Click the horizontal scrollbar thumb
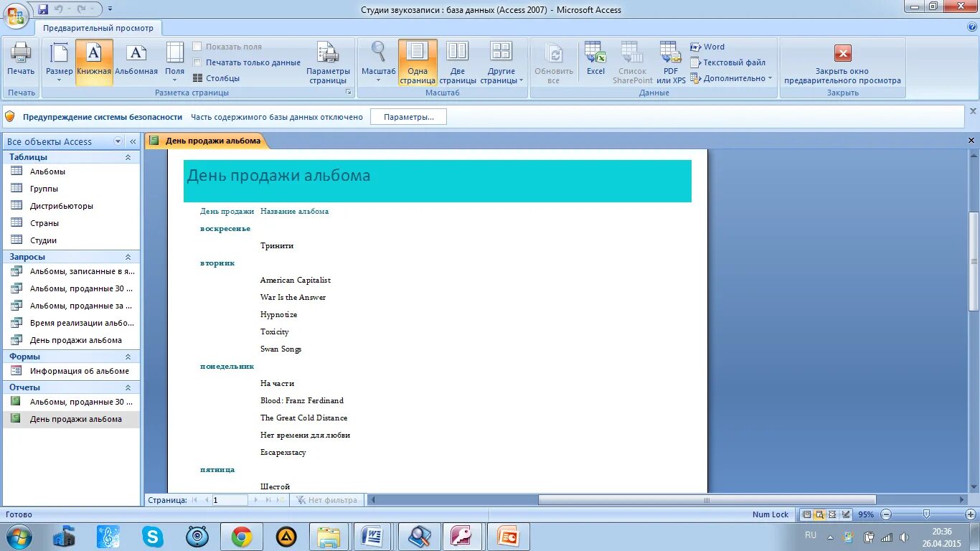 point(707,500)
